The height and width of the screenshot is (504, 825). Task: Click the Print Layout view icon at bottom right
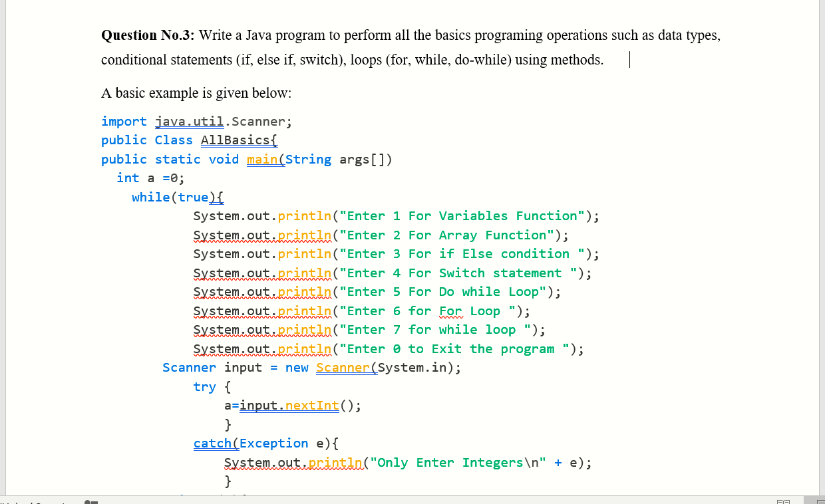click(x=820, y=502)
